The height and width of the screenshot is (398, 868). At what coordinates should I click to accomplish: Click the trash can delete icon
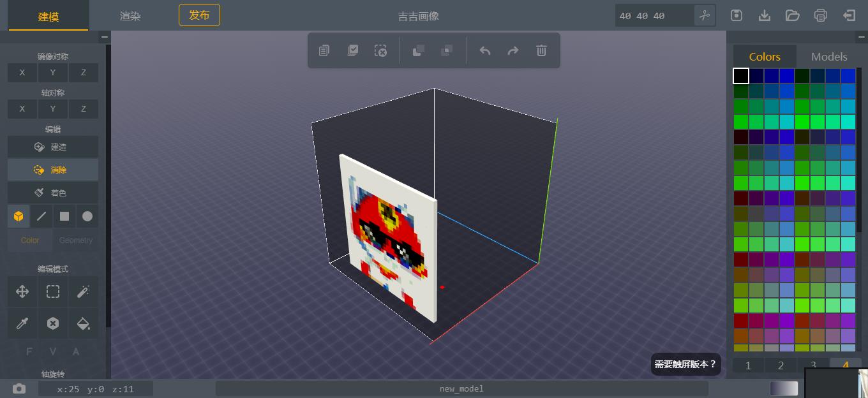tap(541, 50)
